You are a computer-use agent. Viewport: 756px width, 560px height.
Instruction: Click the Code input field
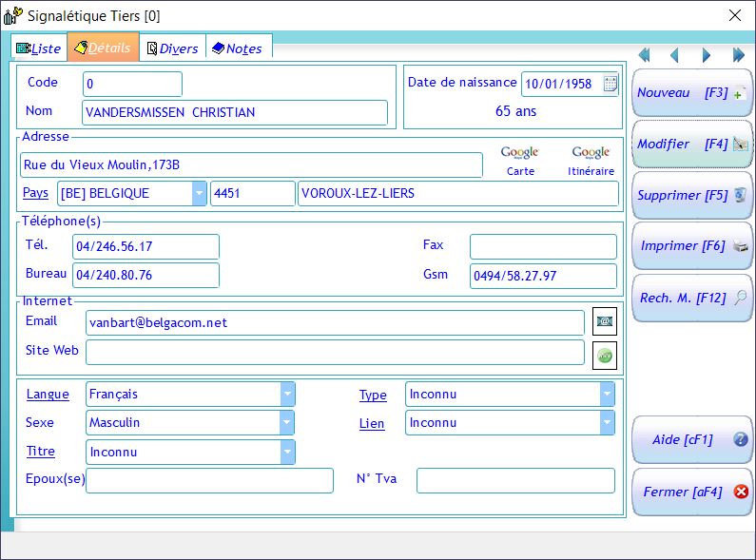point(132,84)
